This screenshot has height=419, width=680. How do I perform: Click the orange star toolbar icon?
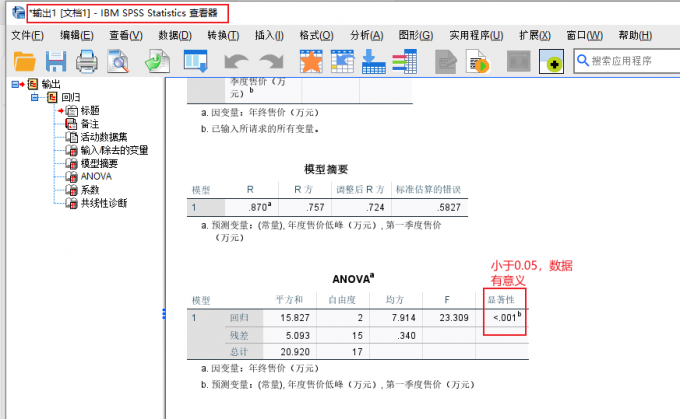[310, 62]
